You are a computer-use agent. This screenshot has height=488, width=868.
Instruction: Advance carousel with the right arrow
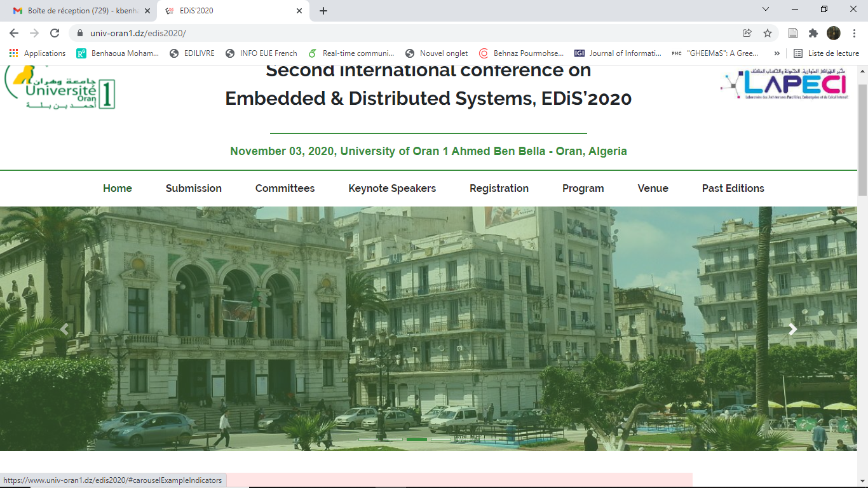(792, 329)
